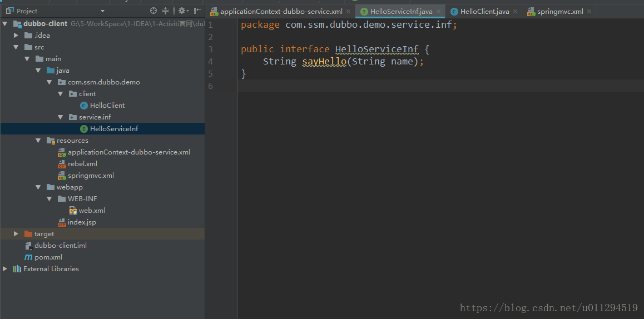Select applicationContext-dubbo-service.xml in project tree

tap(129, 152)
